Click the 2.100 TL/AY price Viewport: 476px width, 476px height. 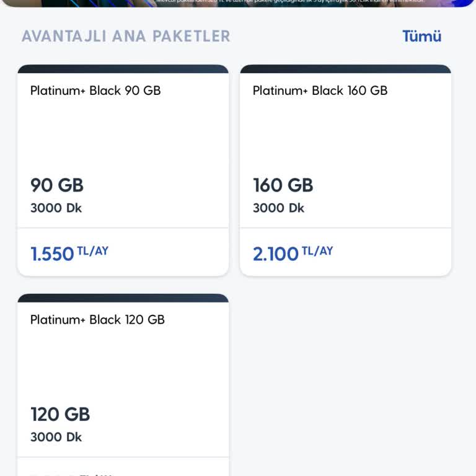click(276, 253)
